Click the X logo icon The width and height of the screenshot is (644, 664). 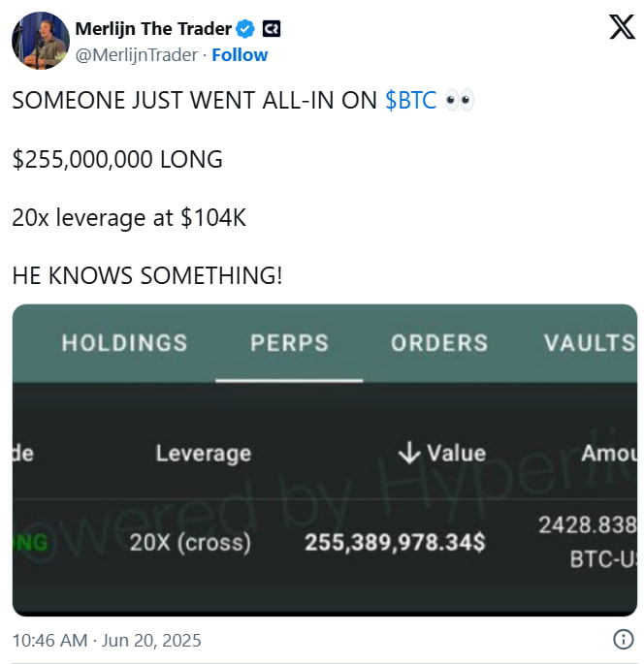tap(622, 26)
